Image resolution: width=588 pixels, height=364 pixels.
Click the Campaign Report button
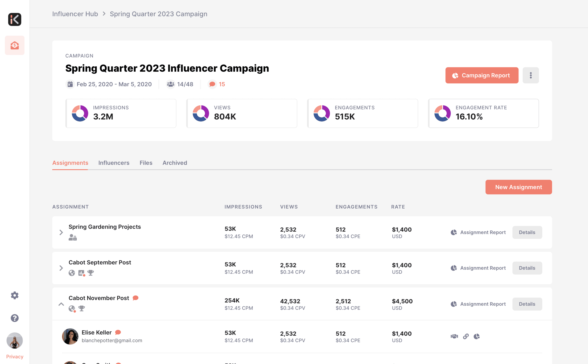point(482,75)
